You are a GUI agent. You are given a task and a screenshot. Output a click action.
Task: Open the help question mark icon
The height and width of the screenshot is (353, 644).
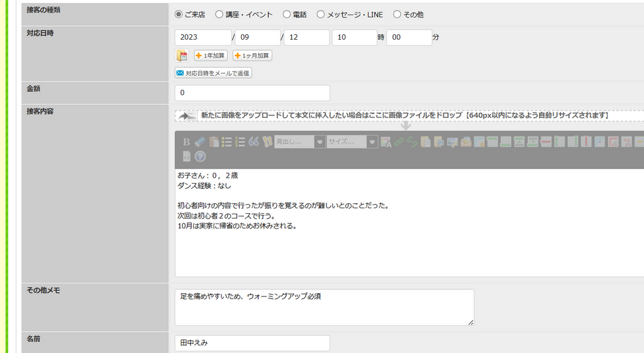[x=200, y=156]
